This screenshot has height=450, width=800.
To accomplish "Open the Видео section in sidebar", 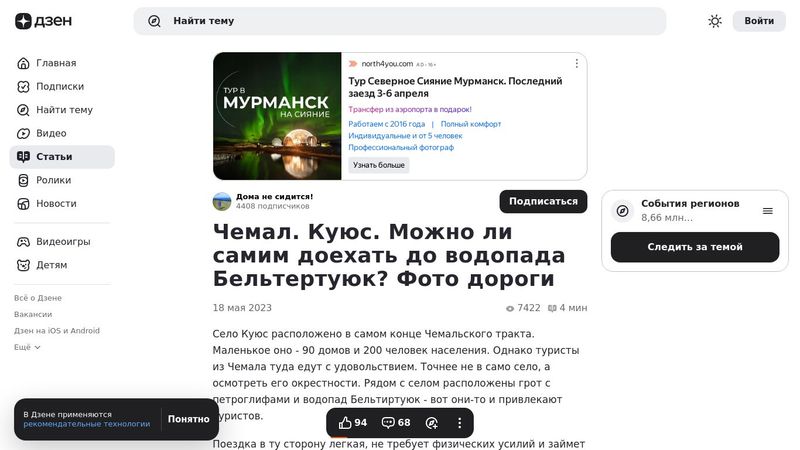I will [51, 133].
